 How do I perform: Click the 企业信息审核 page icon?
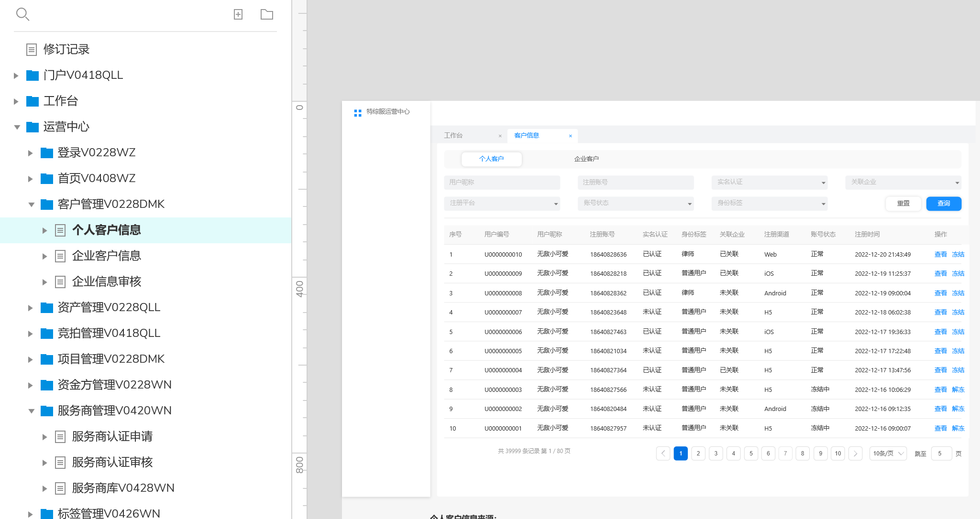(60, 282)
